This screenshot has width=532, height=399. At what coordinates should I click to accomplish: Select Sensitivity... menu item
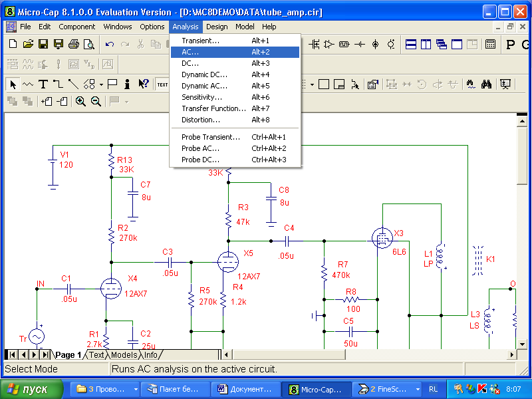[x=235, y=97]
